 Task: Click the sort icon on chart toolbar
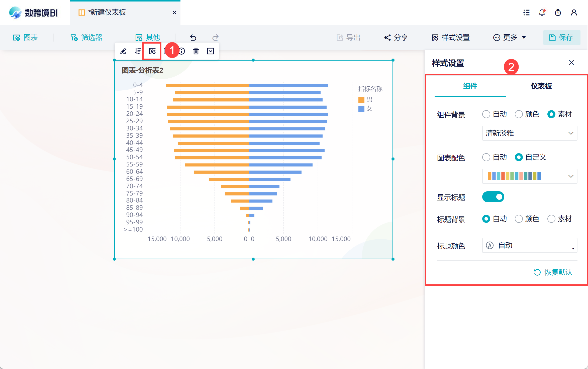[x=138, y=51]
